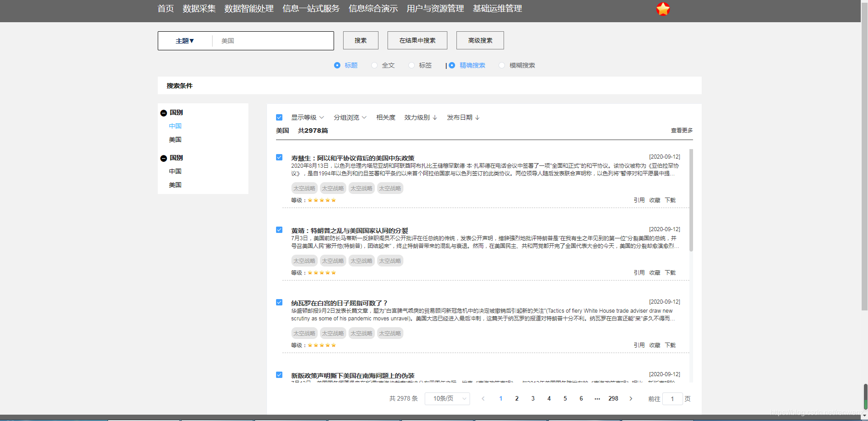Select the 标题 radio button

point(337,65)
